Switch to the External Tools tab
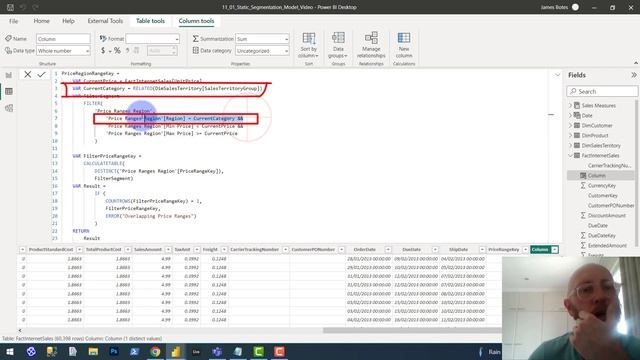This screenshot has width=640, height=360. (105, 21)
